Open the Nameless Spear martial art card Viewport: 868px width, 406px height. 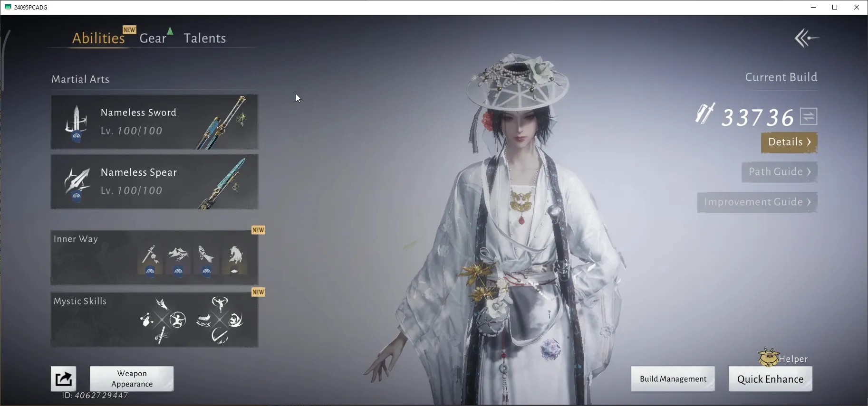coord(154,181)
